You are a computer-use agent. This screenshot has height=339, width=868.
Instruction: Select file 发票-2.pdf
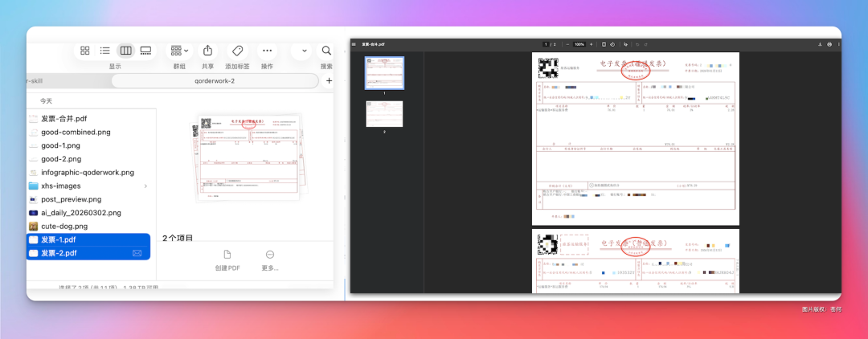(88, 253)
